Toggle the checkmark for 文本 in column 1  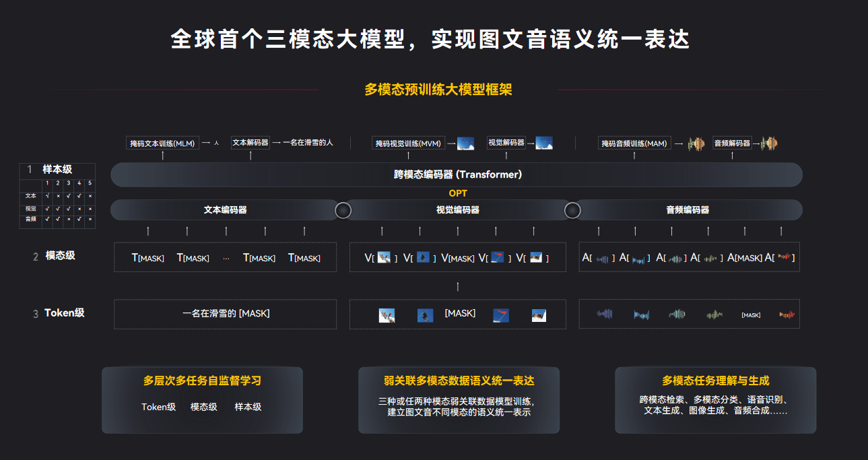click(x=47, y=196)
